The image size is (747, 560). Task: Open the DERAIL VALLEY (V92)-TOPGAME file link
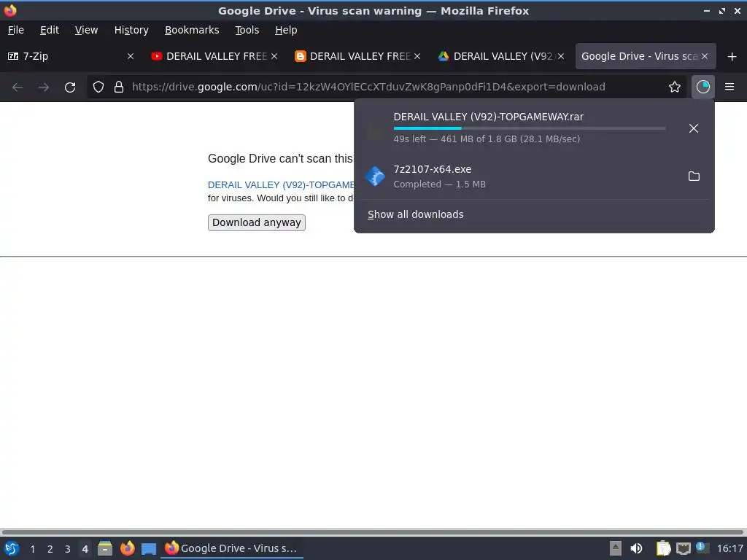coord(281,184)
